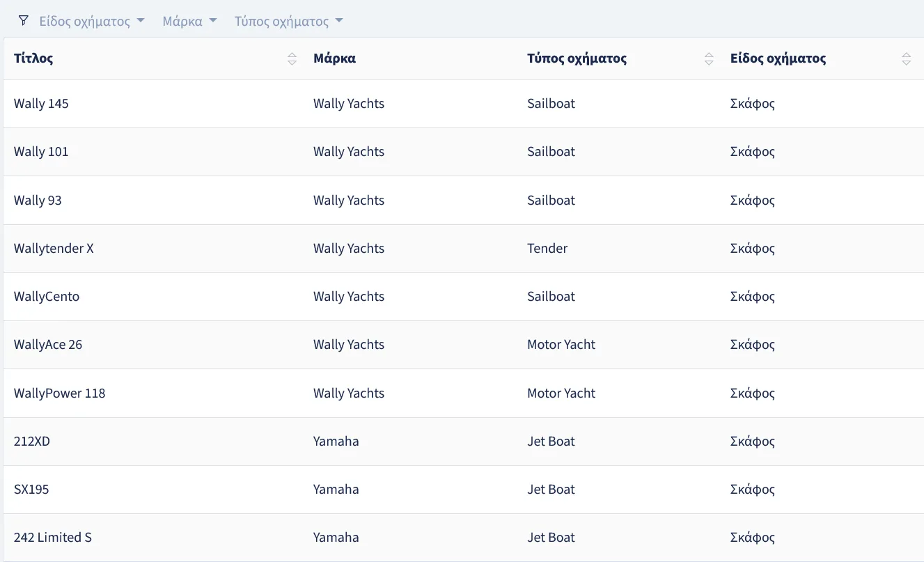
Task: Select the Wallytender X title
Action: tap(54, 249)
